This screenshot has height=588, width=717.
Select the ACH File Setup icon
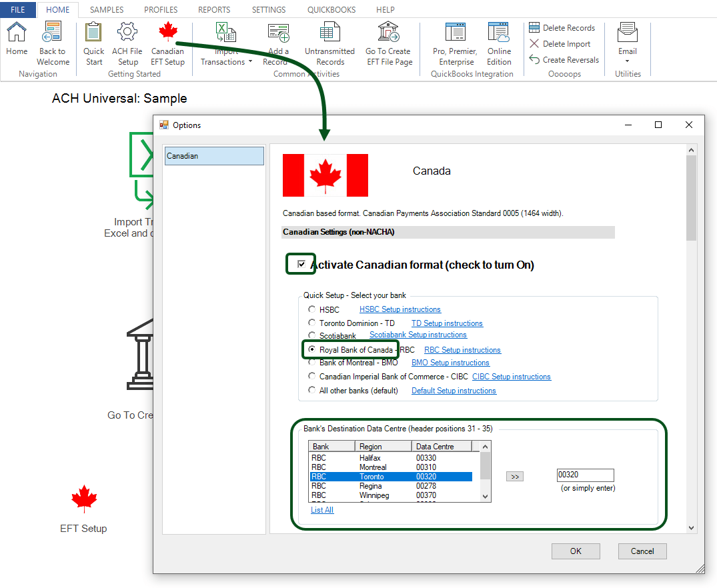coord(127,43)
